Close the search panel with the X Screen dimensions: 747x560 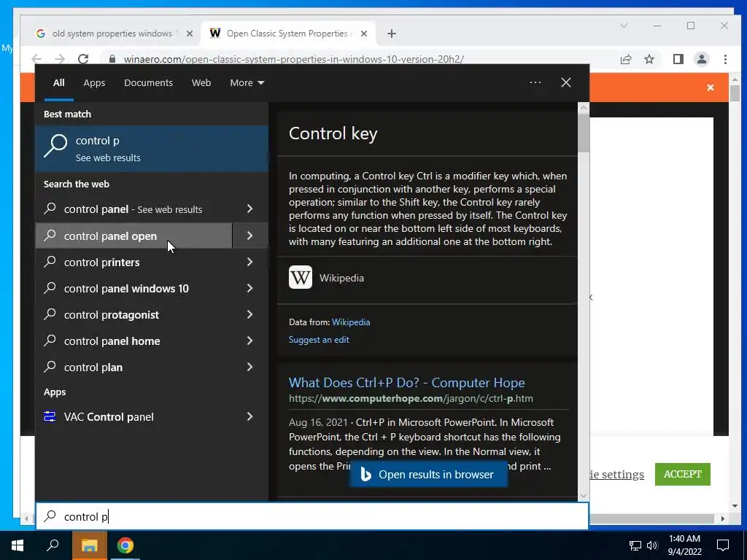click(x=566, y=82)
